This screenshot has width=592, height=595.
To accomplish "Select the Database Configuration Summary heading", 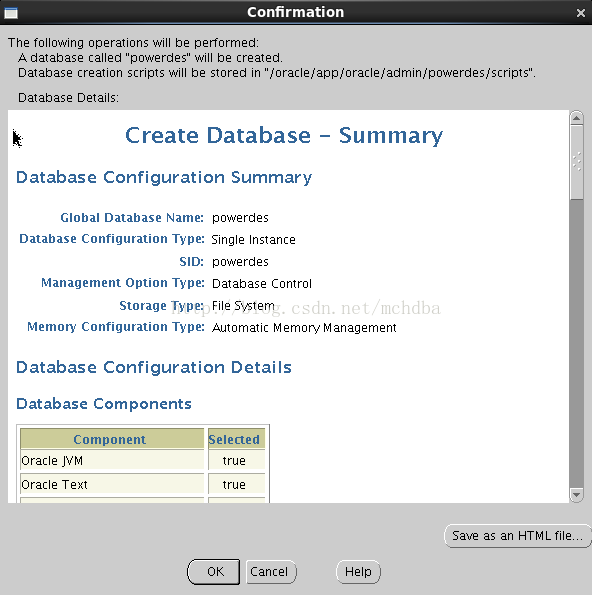I will pos(164,178).
